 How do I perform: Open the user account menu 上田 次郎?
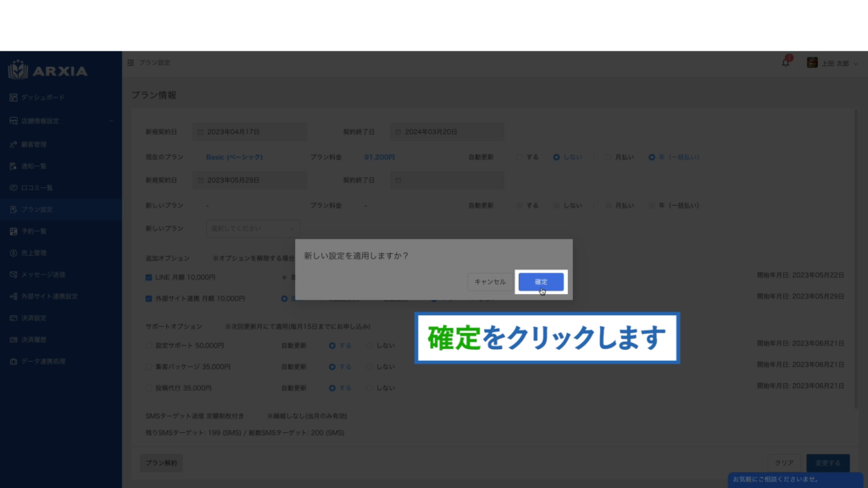tap(830, 64)
